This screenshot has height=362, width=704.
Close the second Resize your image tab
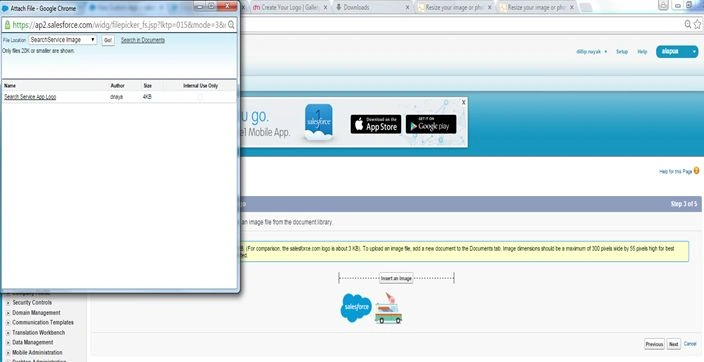click(x=572, y=8)
